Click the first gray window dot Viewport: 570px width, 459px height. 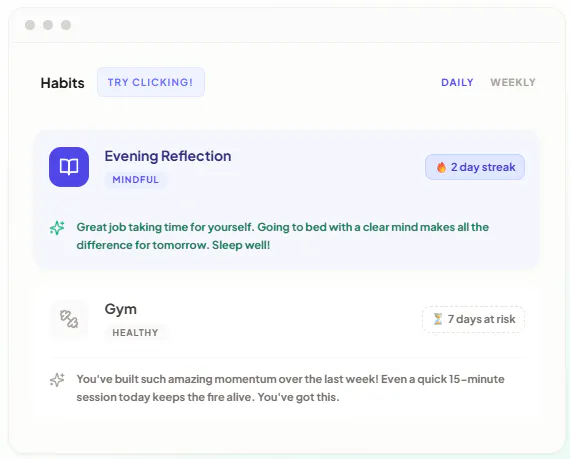(x=30, y=25)
